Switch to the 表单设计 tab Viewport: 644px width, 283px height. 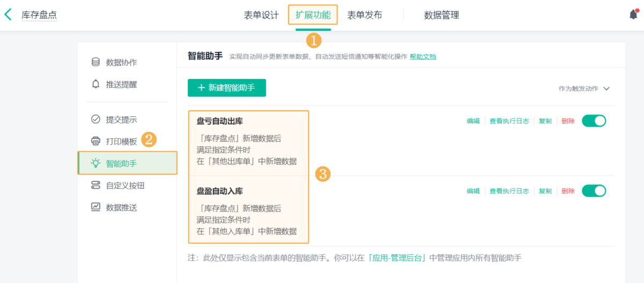(x=261, y=15)
